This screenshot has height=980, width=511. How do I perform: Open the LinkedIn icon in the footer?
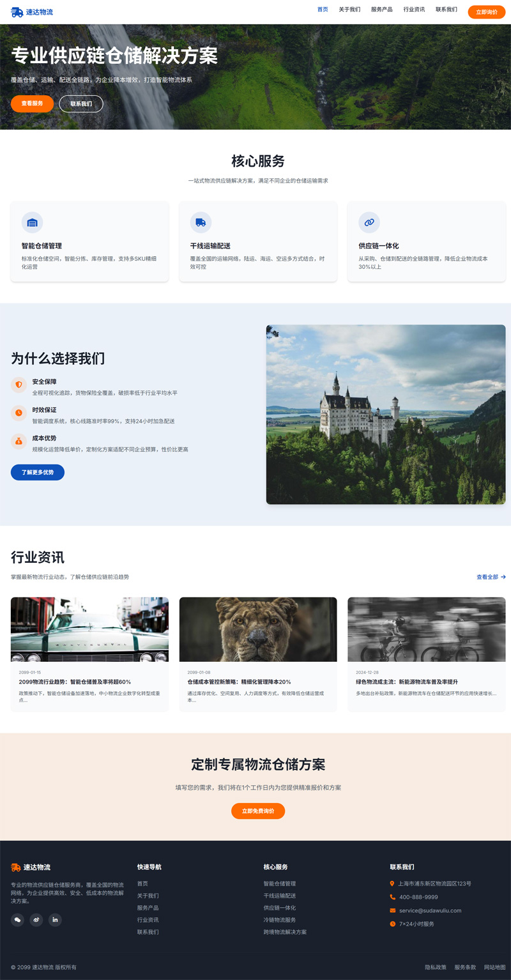55,919
